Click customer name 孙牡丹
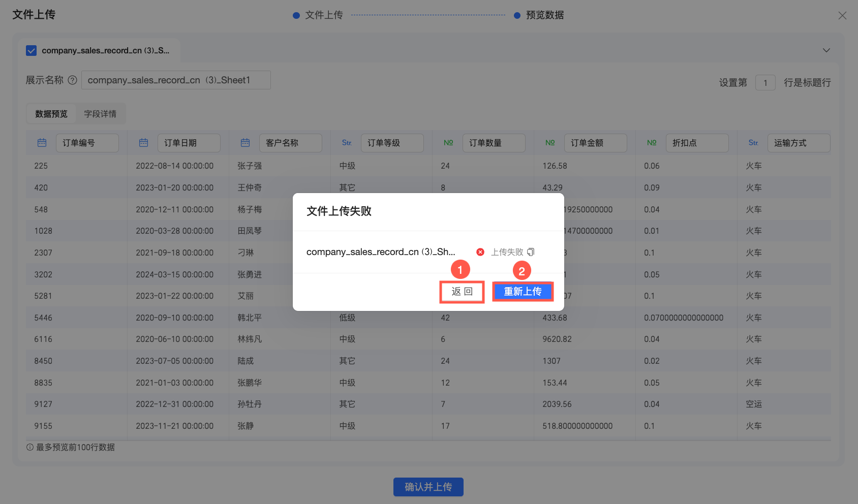This screenshot has height=504, width=858. 250,404
